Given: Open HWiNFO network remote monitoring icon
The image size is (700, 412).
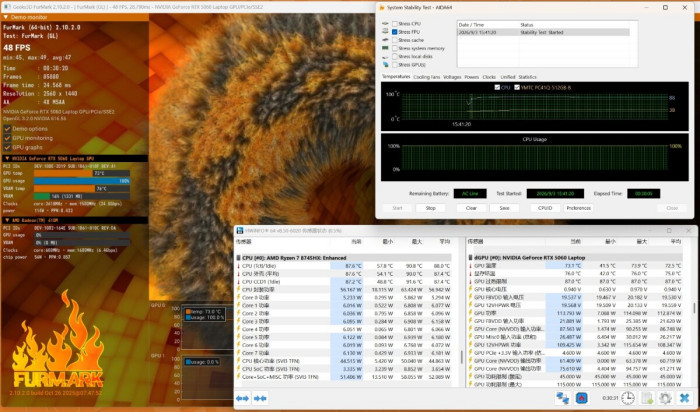Looking at the screenshot, I should (x=562, y=398).
